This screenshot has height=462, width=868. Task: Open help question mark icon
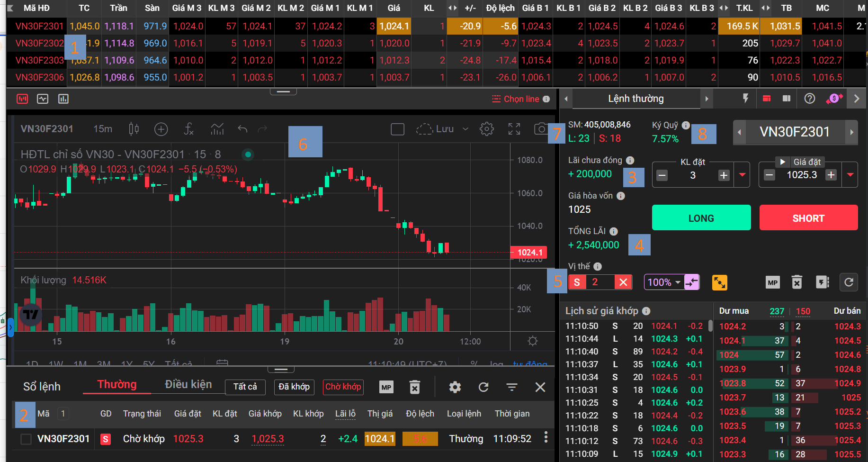810,98
